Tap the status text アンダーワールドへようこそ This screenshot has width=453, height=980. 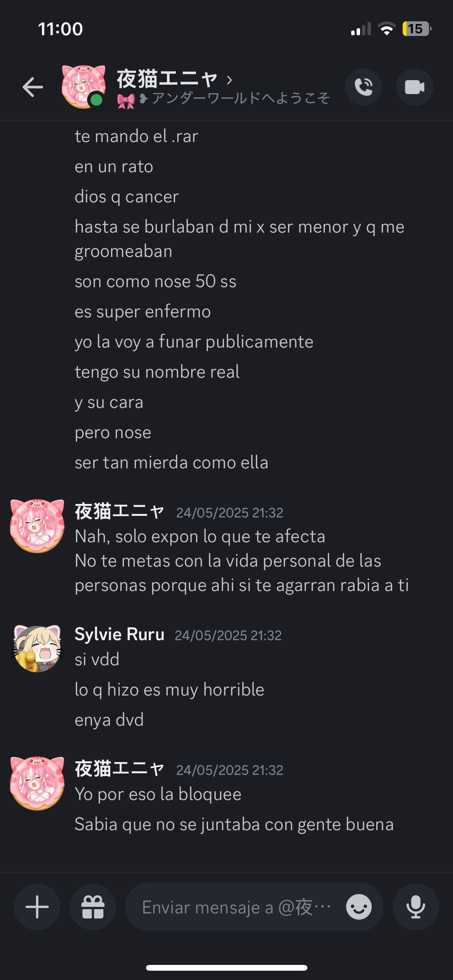click(x=240, y=98)
